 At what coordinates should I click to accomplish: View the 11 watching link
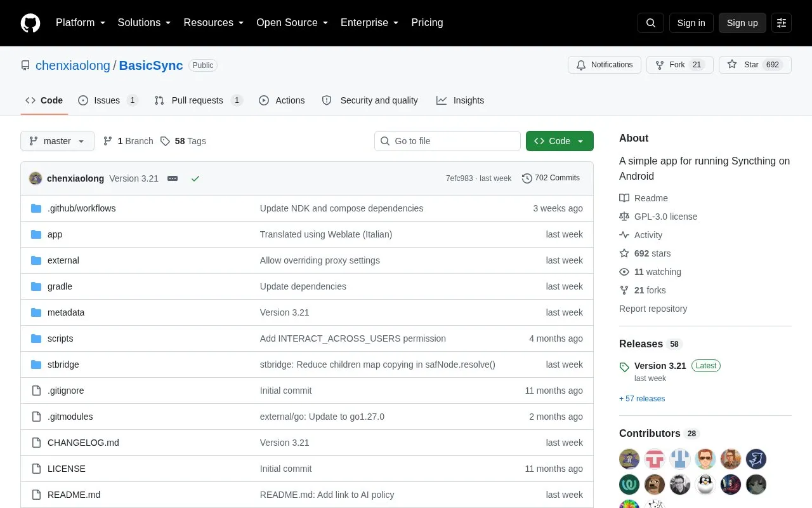pos(650,272)
